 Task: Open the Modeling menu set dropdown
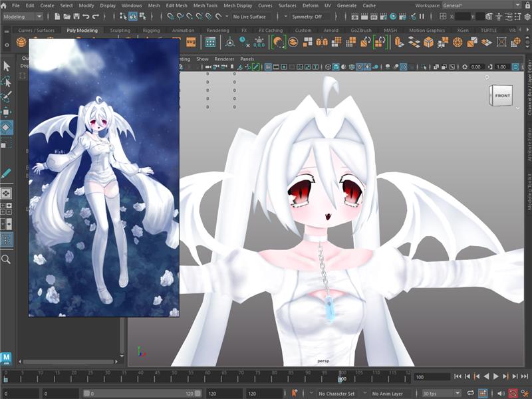point(23,16)
